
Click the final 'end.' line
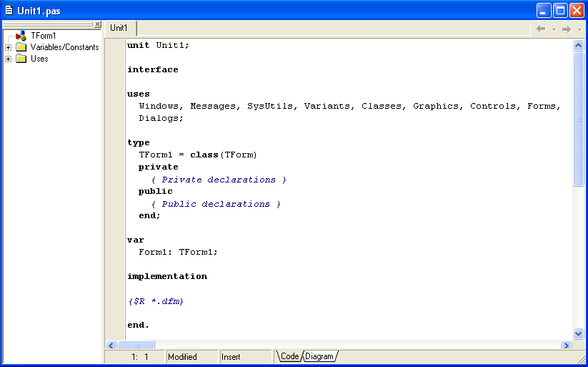pos(138,326)
